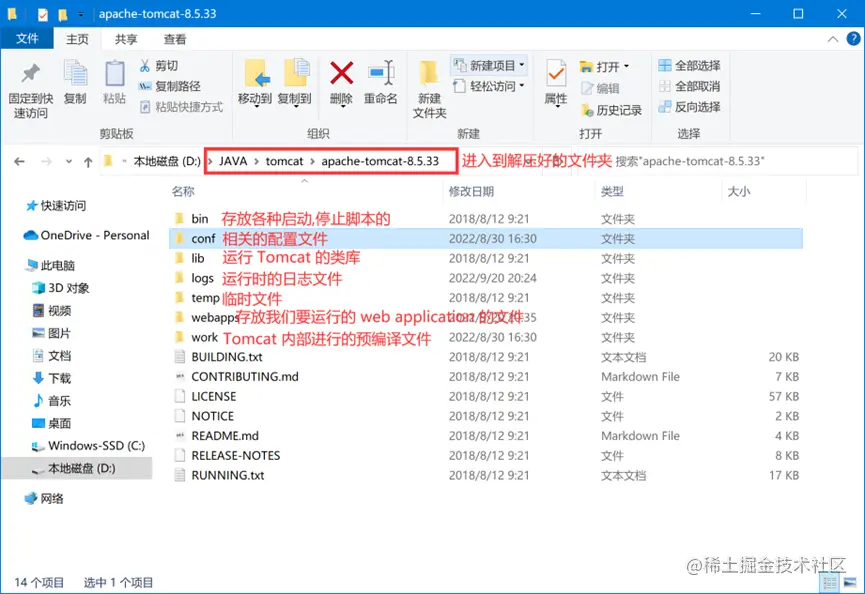Click the JAVA breadcrumb segment
865x594 pixels.
(233, 161)
